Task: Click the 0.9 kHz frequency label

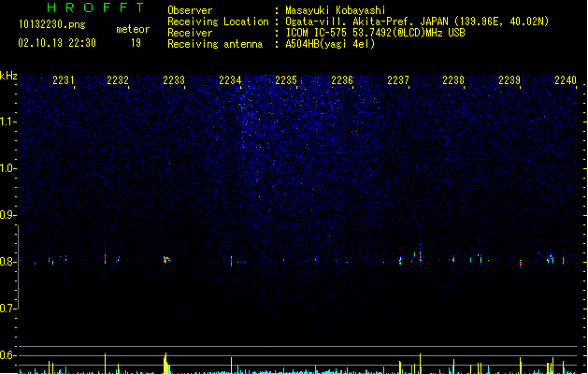Action: coord(7,215)
